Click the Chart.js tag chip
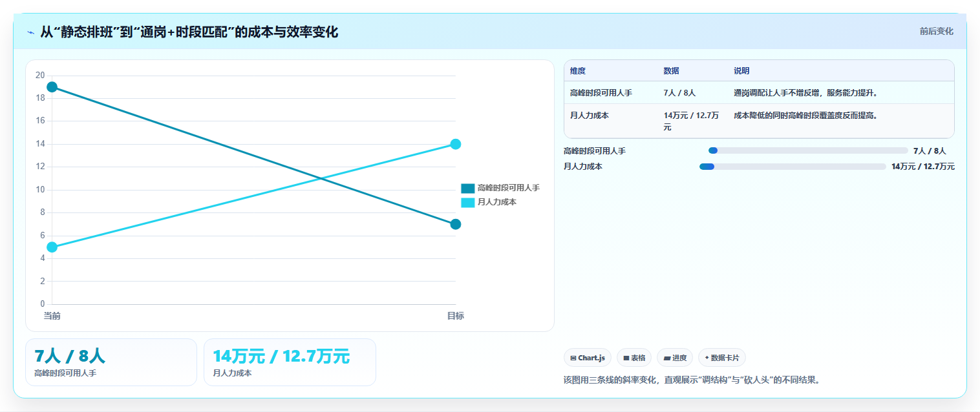Screen dimensions: 980x412 pos(587,358)
